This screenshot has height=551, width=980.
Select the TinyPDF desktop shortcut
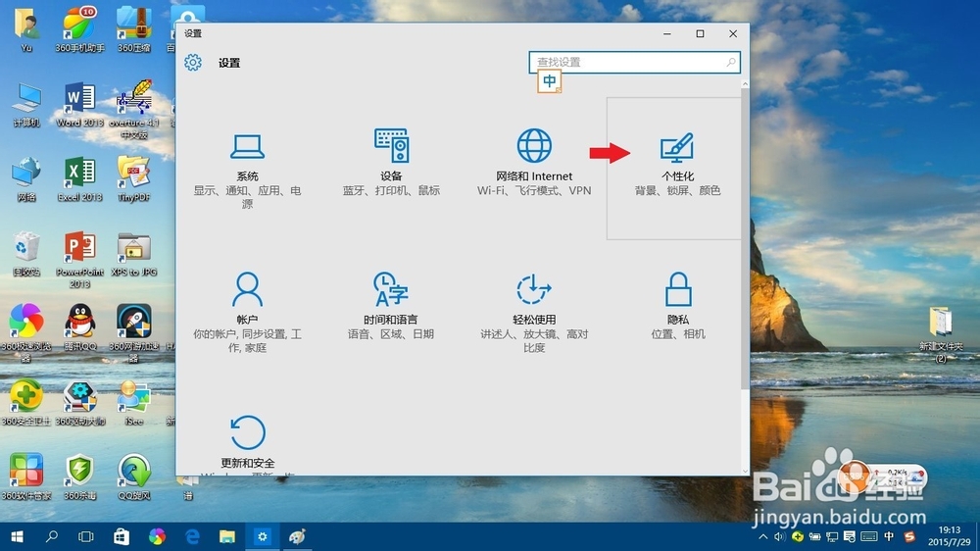[x=133, y=178]
